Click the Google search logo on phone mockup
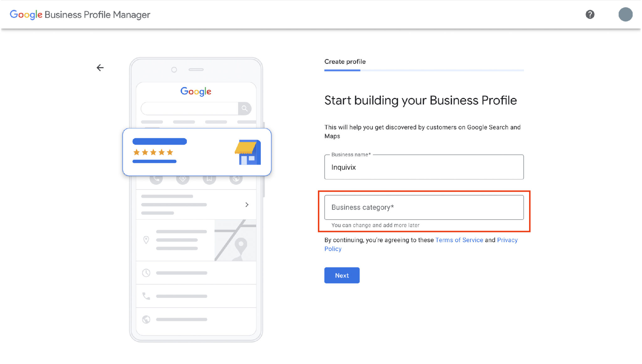The width and height of the screenshot is (642, 364). tap(196, 91)
